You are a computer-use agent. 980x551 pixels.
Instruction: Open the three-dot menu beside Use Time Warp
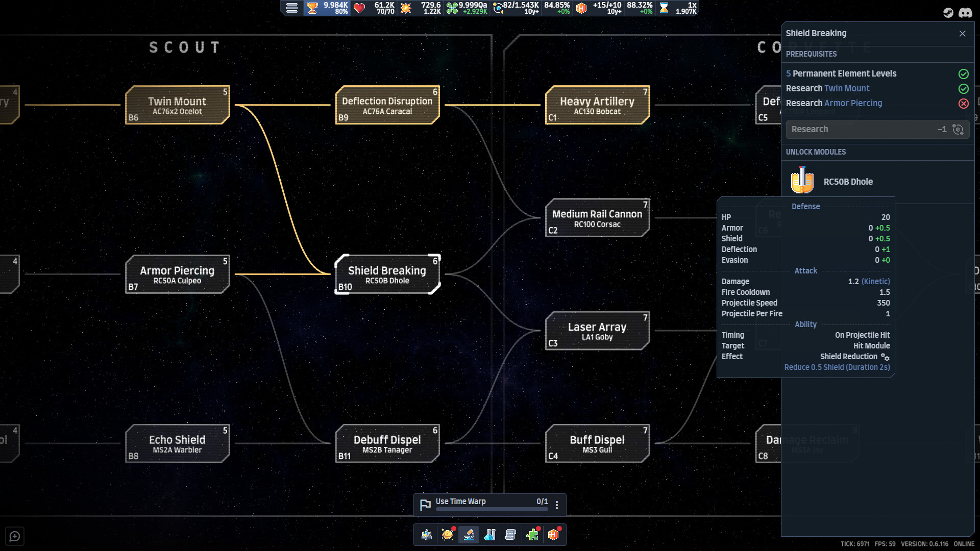557,504
